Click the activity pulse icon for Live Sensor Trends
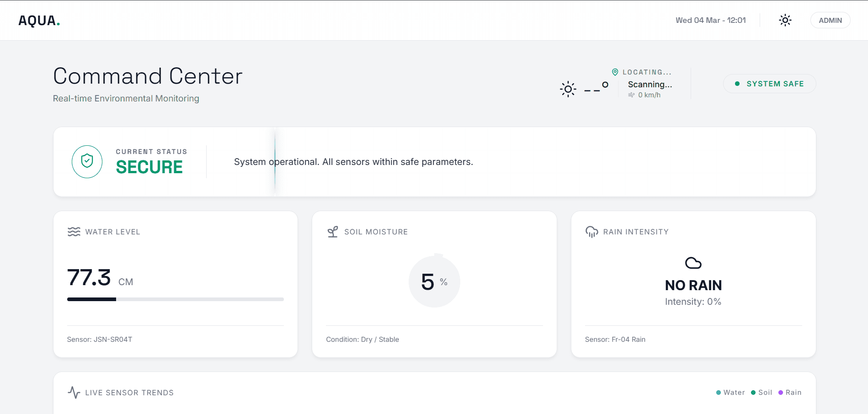The height and width of the screenshot is (414, 868). pyautogui.click(x=74, y=393)
